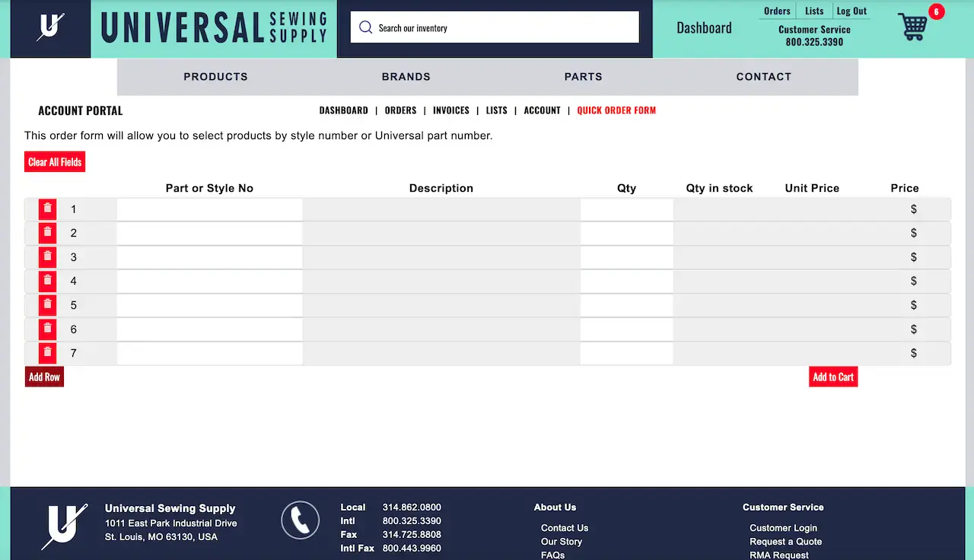The image size is (974, 560).
Task: Click footer Intl number 800.325.3390
Action: point(412,521)
